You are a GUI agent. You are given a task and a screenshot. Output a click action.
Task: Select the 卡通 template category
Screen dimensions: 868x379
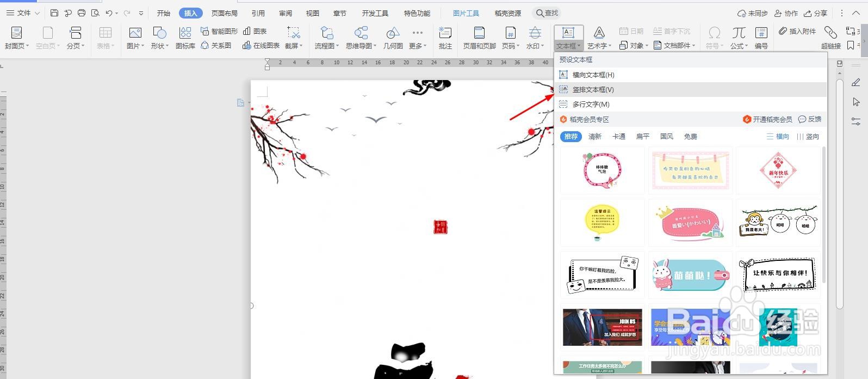pos(619,137)
